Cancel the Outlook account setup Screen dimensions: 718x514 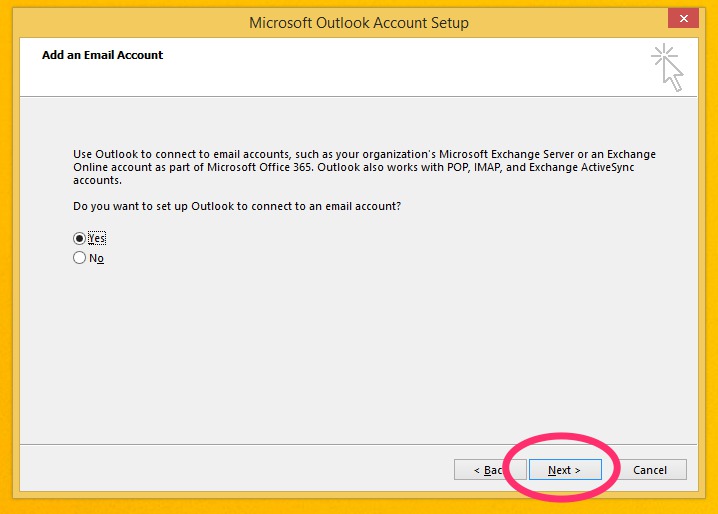pos(650,470)
